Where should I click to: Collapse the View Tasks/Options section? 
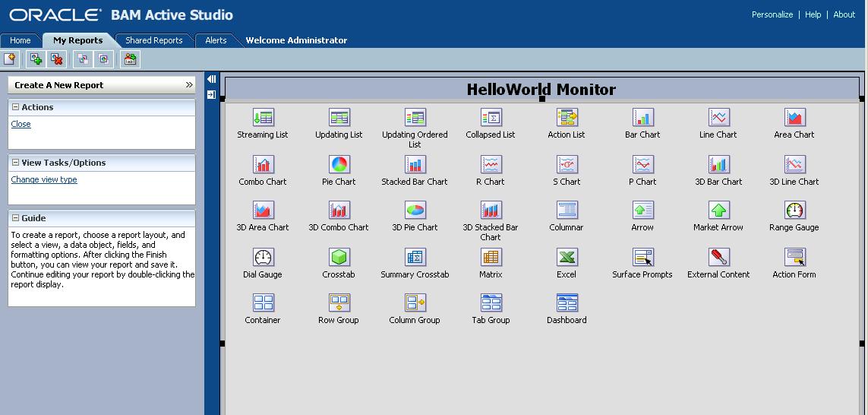coord(16,163)
